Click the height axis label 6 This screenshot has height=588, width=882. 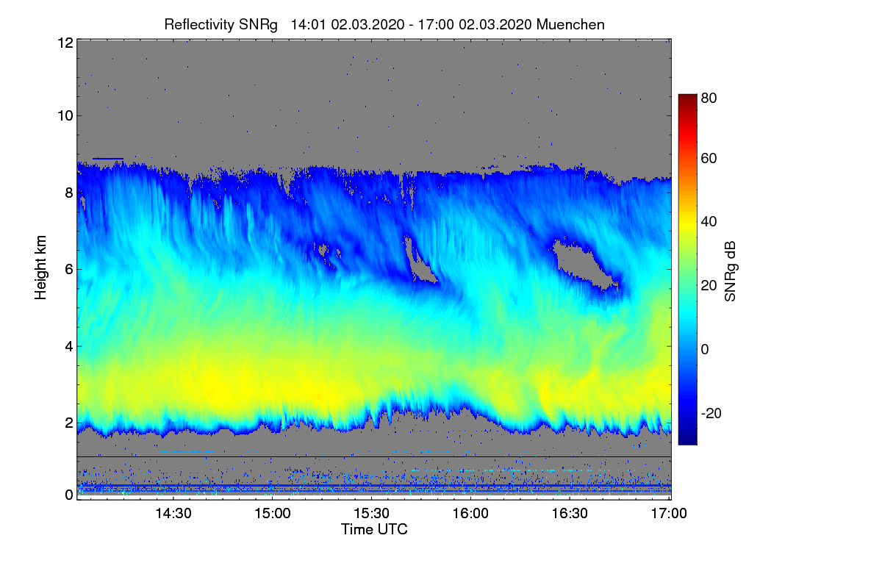coord(69,269)
